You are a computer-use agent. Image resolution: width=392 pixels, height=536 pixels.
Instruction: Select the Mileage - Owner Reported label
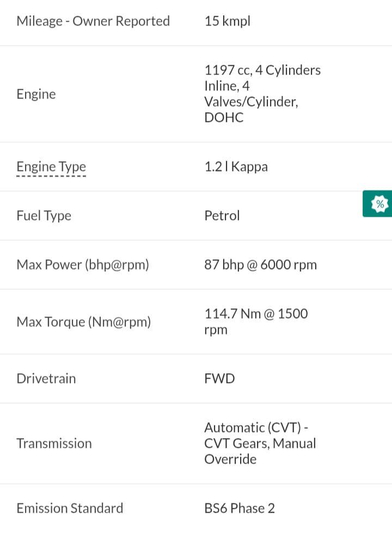pos(93,21)
